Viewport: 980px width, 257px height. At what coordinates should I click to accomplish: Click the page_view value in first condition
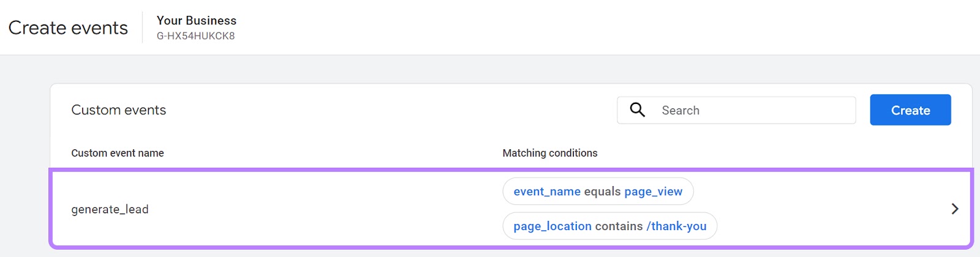point(653,192)
